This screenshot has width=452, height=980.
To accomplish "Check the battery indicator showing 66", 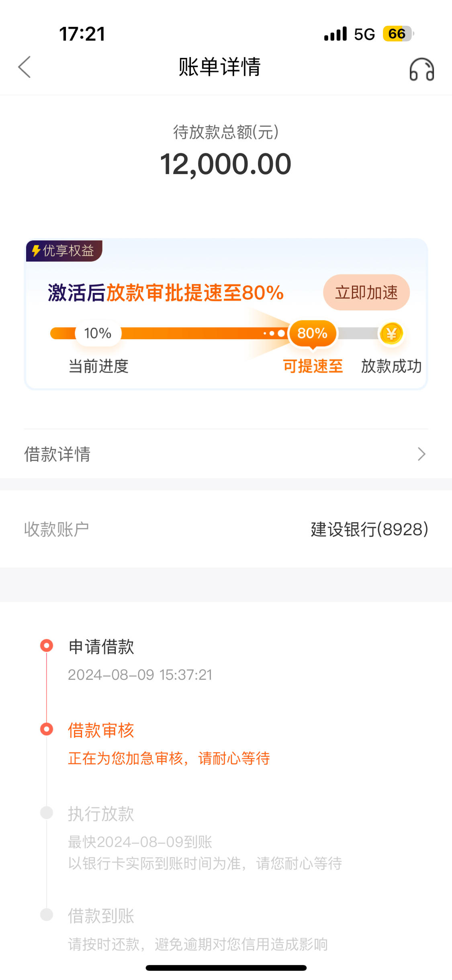I will (x=398, y=34).
